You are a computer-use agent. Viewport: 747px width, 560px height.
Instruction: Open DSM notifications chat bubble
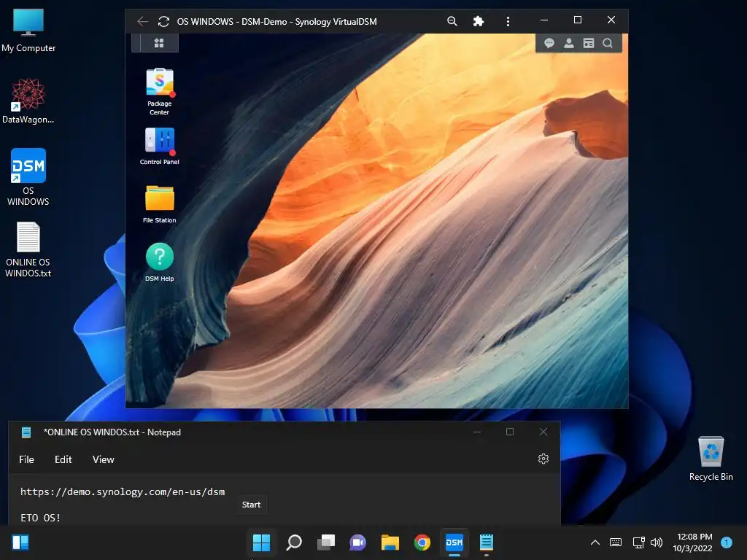(x=549, y=43)
